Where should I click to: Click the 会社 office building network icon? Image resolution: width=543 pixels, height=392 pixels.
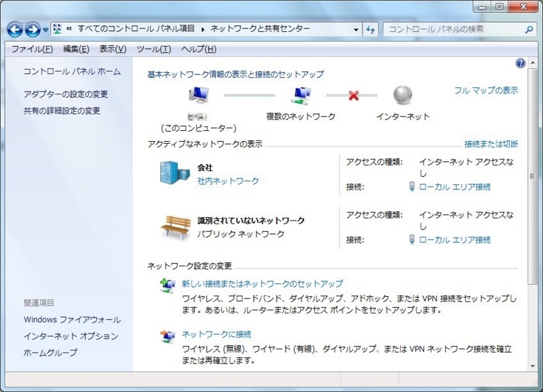point(175,173)
